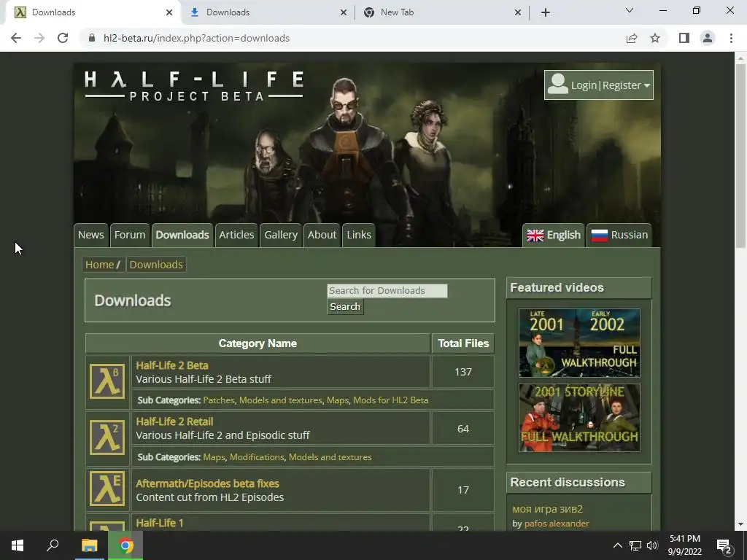Close the New Tab tab

click(518, 12)
